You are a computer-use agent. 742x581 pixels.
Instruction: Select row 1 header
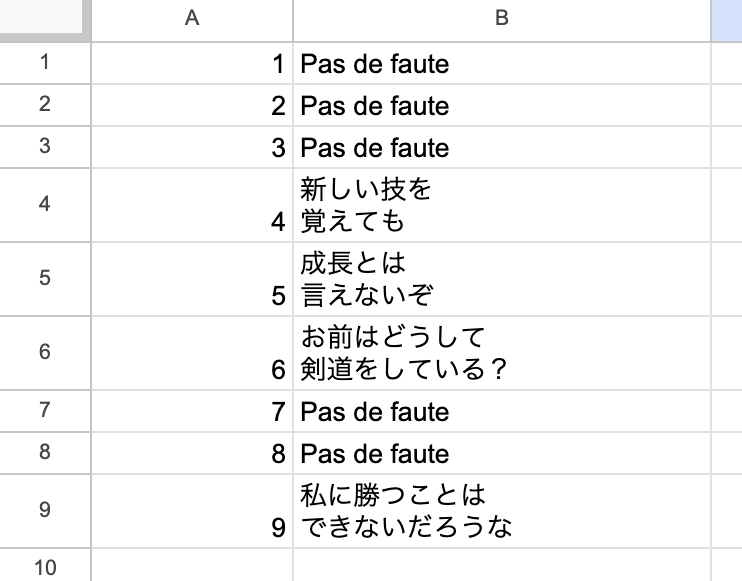[x=45, y=63]
